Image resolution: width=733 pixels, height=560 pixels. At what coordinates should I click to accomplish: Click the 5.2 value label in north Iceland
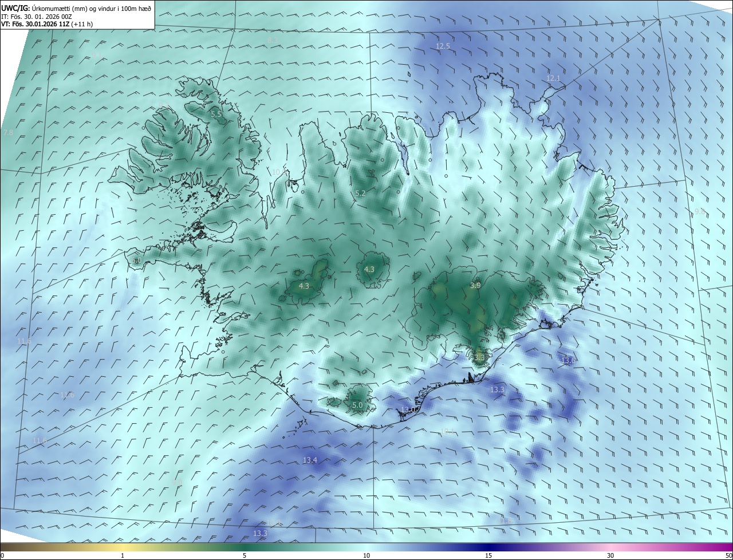(x=360, y=194)
